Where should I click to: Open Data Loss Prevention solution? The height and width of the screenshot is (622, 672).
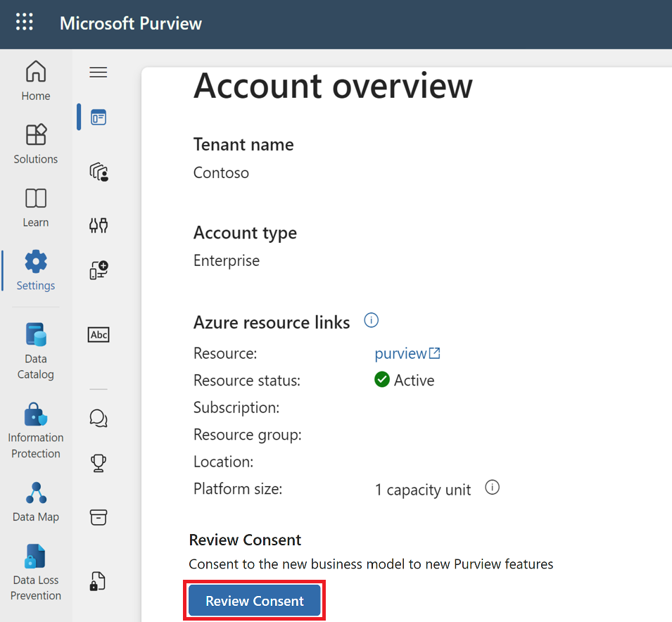click(36, 572)
